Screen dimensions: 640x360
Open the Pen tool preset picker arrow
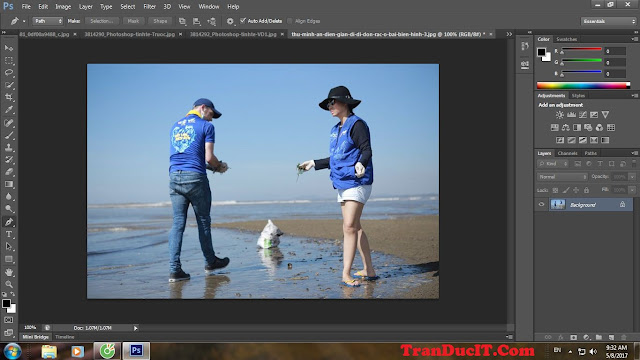point(24,21)
